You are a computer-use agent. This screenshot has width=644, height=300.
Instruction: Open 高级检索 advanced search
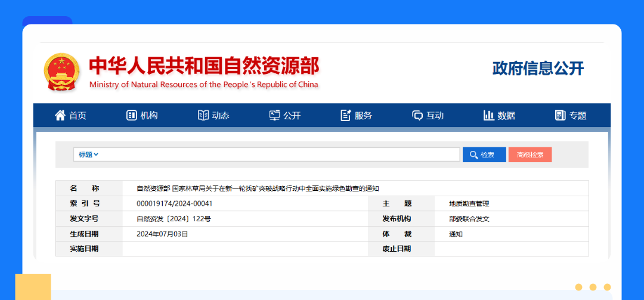click(x=530, y=155)
